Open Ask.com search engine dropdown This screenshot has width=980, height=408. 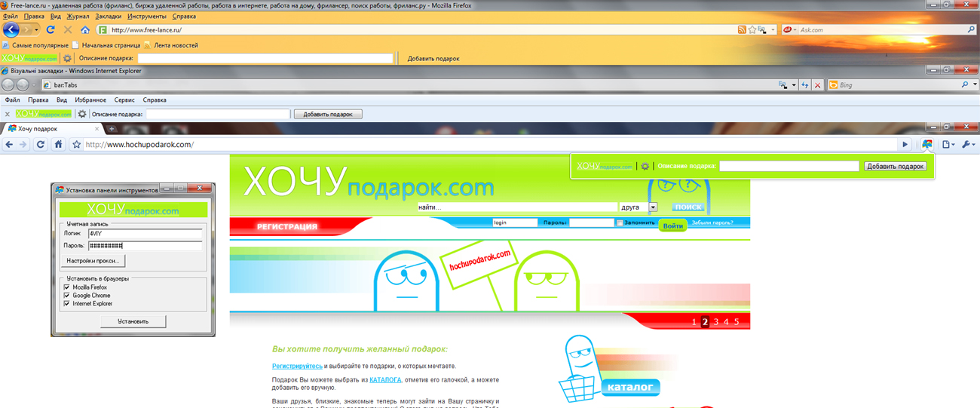794,30
